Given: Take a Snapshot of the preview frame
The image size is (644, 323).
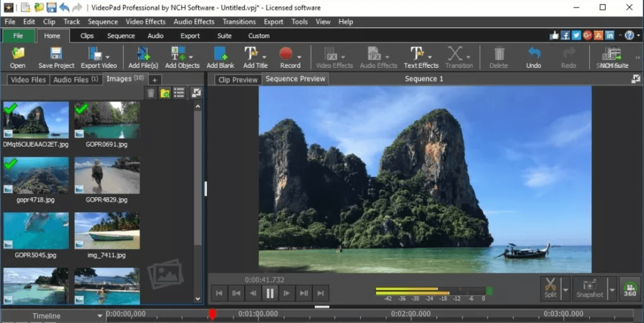Looking at the screenshot, I should 589,289.
